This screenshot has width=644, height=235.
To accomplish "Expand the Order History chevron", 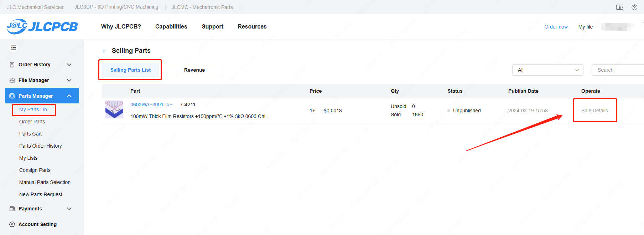I will tap(69, 65).
